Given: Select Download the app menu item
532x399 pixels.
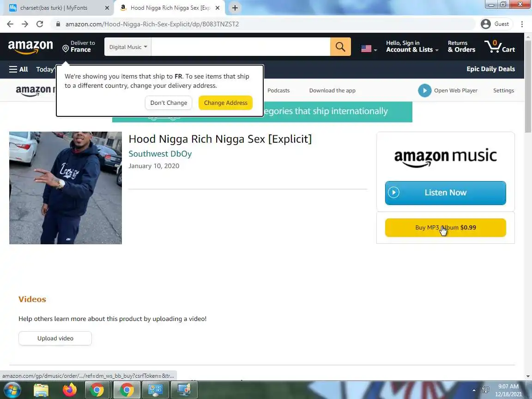Looking at the screenshot, I should (332, 91).
